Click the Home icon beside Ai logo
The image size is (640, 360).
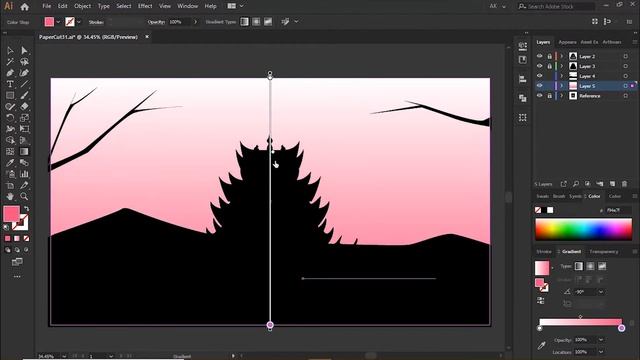tap(25, 7)
